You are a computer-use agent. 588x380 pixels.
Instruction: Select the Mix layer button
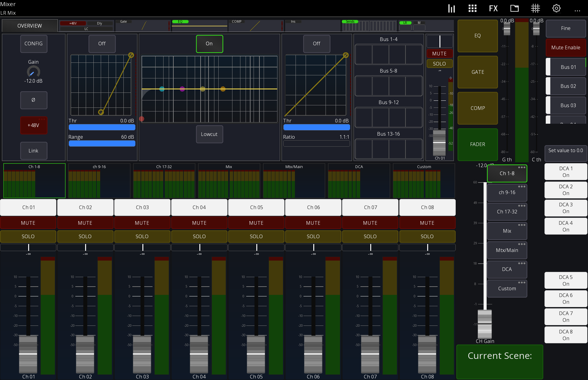(507, 231)
